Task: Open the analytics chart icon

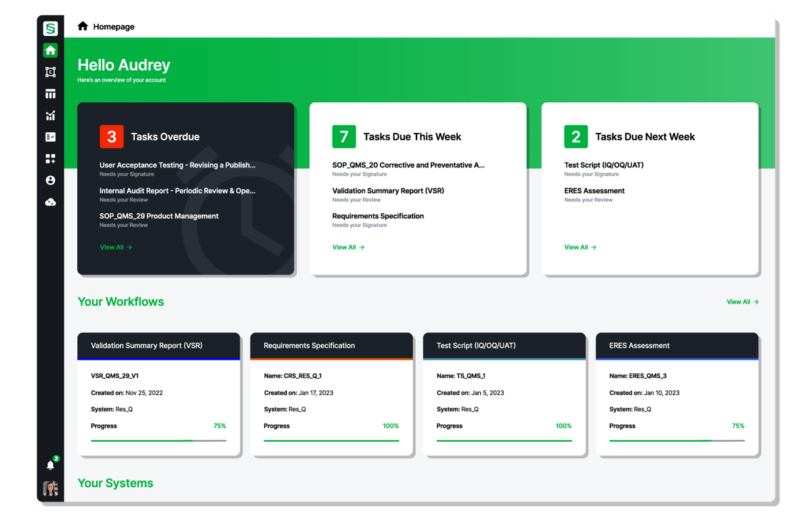Action: click(50, 115)
